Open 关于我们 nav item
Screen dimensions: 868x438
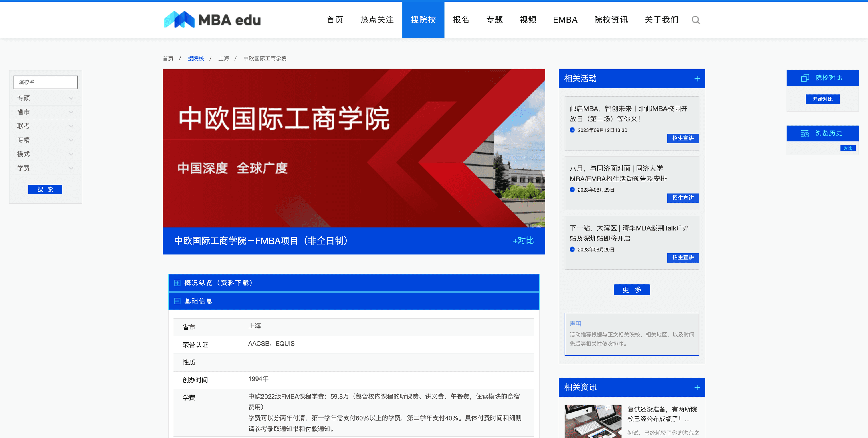pyautogui.click(x=661, y=20)
